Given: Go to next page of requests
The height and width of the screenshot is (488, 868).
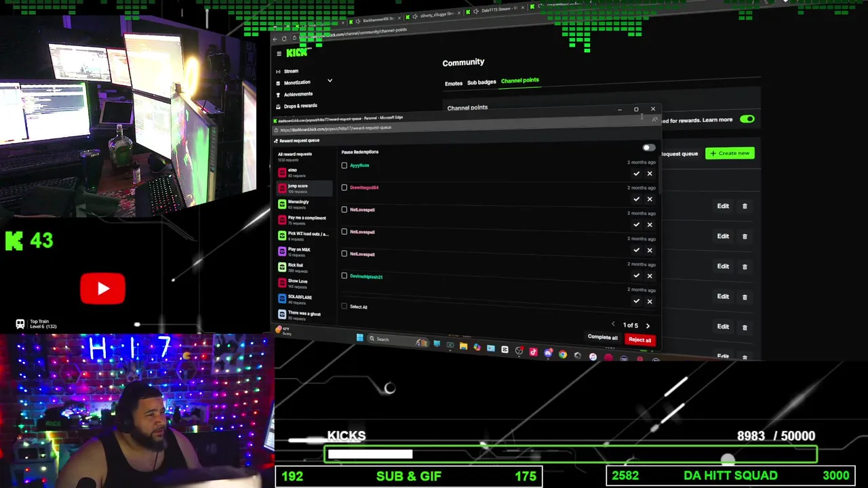Looking at the screenshot, I should click(648, 326).
